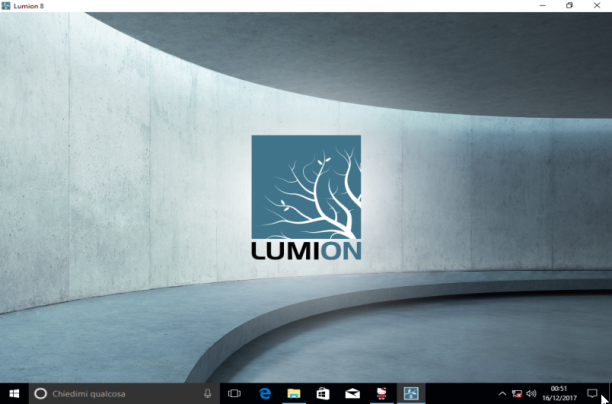Launch Microsoft Edge from the taskbar

265,393
